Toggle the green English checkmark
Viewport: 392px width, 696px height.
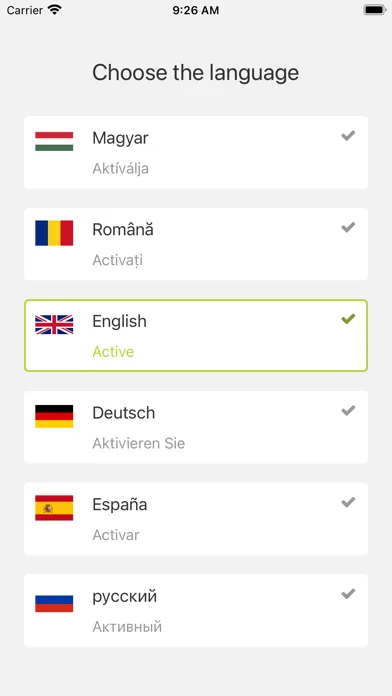348,319
